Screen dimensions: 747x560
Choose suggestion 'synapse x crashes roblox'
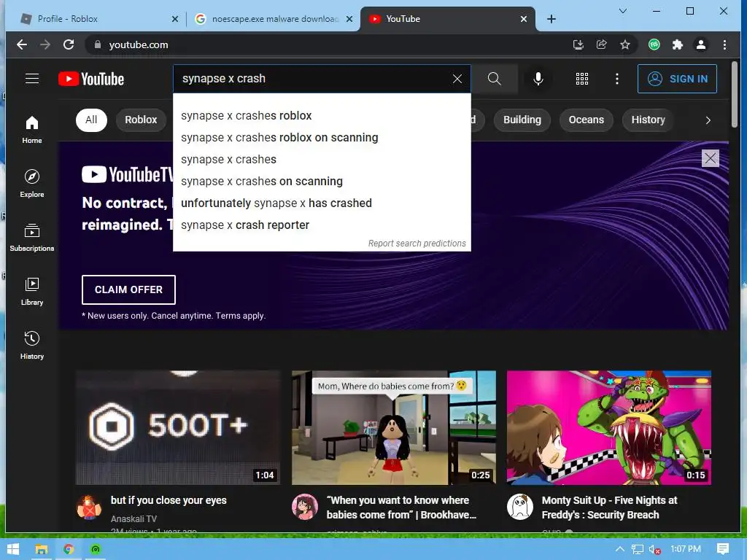pos(322,116)
